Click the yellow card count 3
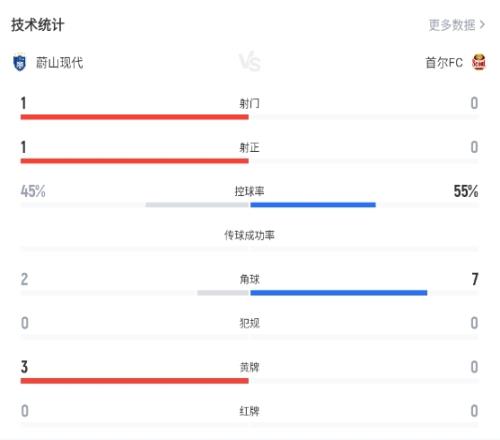Image resolution: width=500 pixels, height=440 pixels. coord(24,367)
